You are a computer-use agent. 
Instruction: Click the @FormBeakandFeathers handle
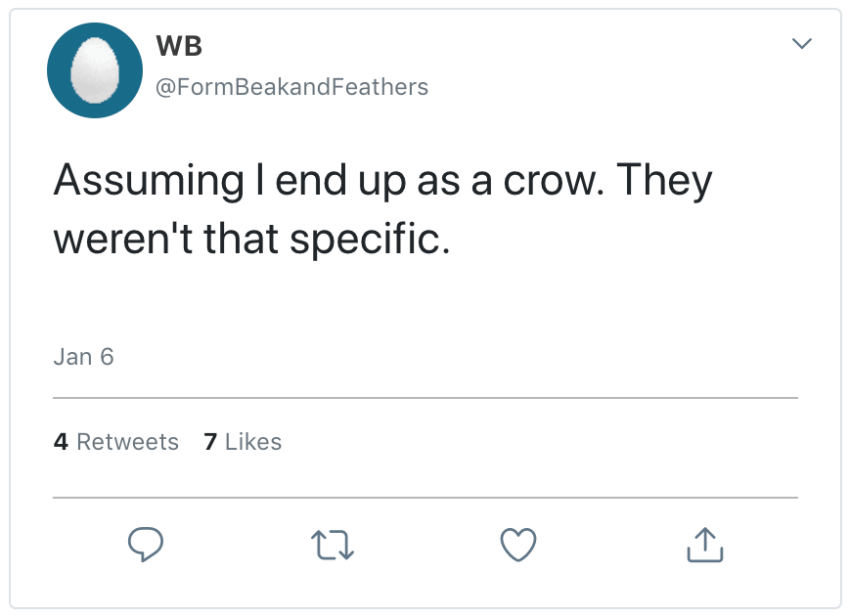tap(291, 87)
